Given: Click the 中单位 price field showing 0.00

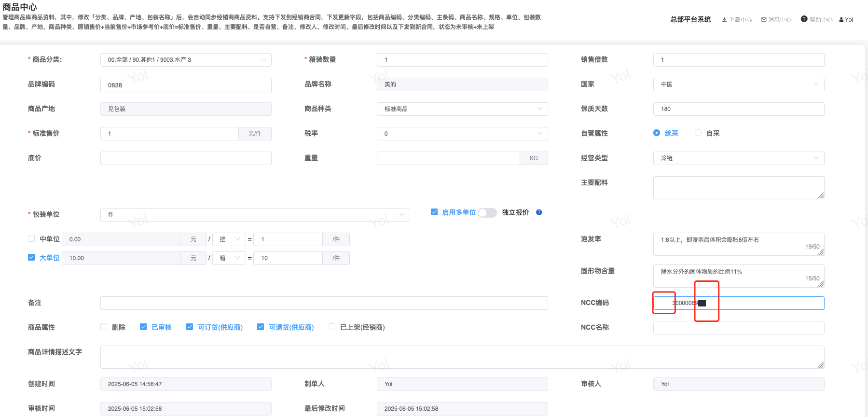Looking at the screenshot, I should (121, 239).
